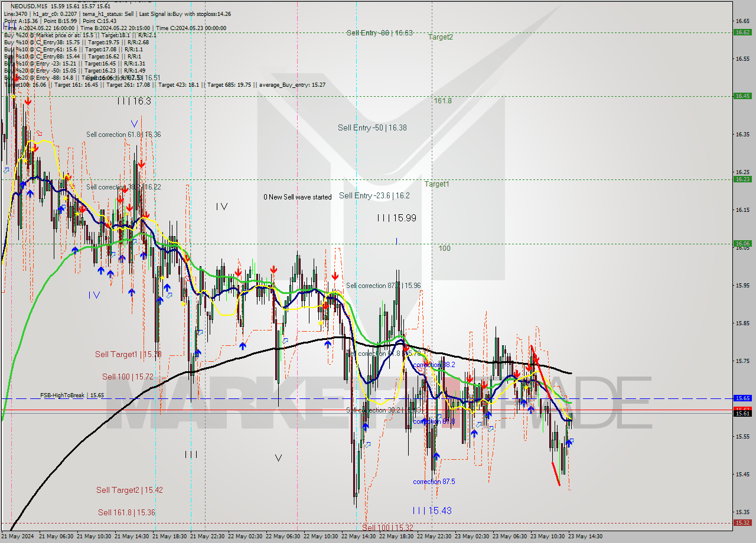Click the '161.8' Fibonacci label
The image size is (756, 543).
[442, 101]
